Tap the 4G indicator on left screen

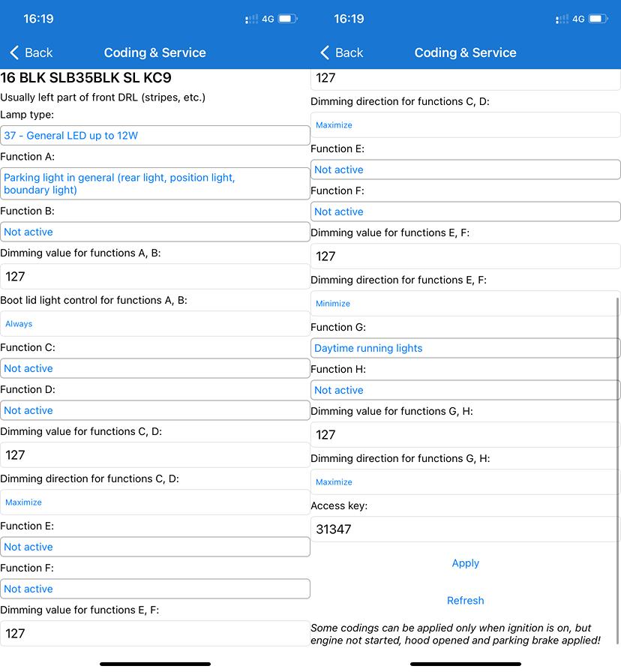click(268, 19)
